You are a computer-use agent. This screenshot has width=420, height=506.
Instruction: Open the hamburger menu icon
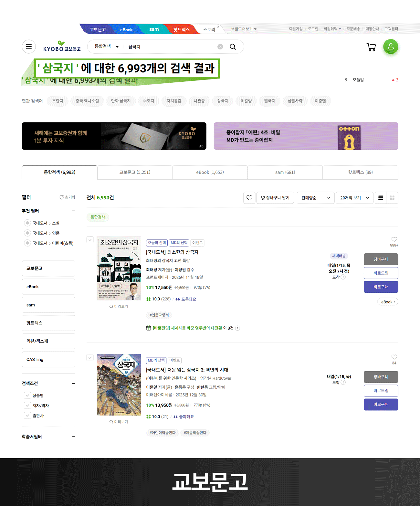pyautogui.click(x=29, y=47)
